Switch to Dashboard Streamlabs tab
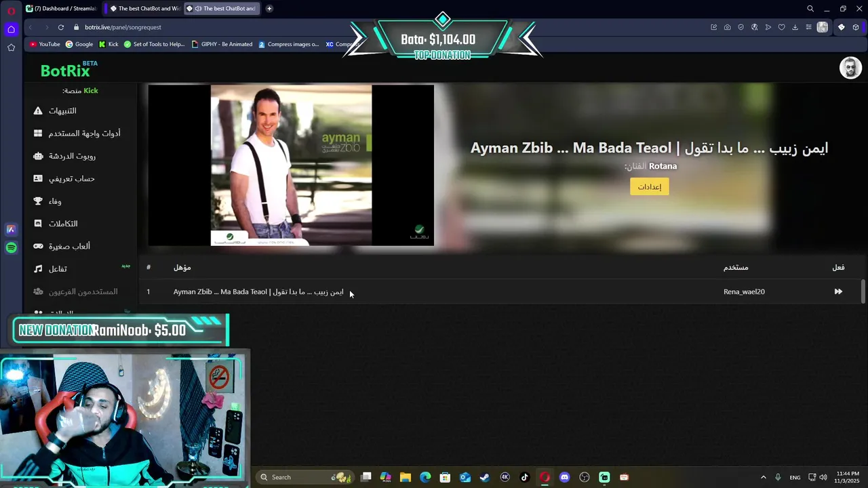Image resolution: width=868 pixels, height=488 pixels. tap(61, 9)
